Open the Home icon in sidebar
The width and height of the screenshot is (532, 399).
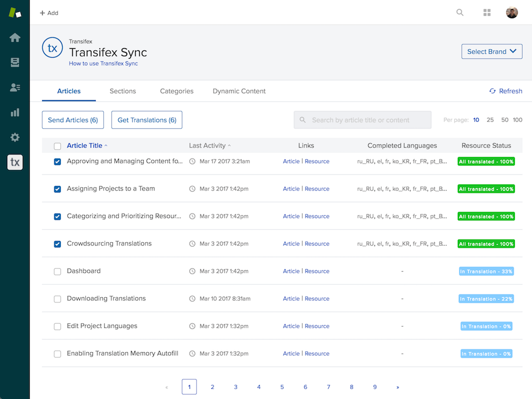pos(15,37)
